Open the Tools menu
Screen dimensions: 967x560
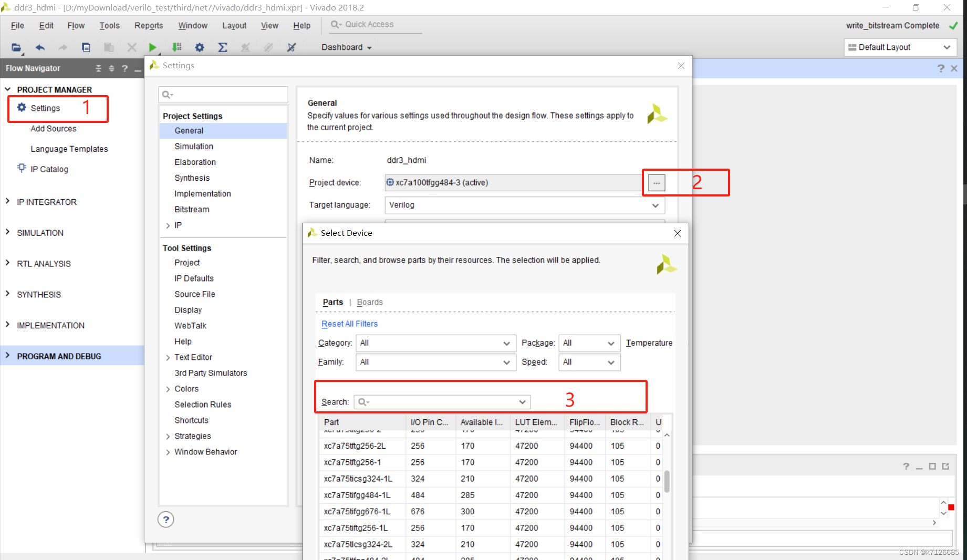[x=109, y=25]
